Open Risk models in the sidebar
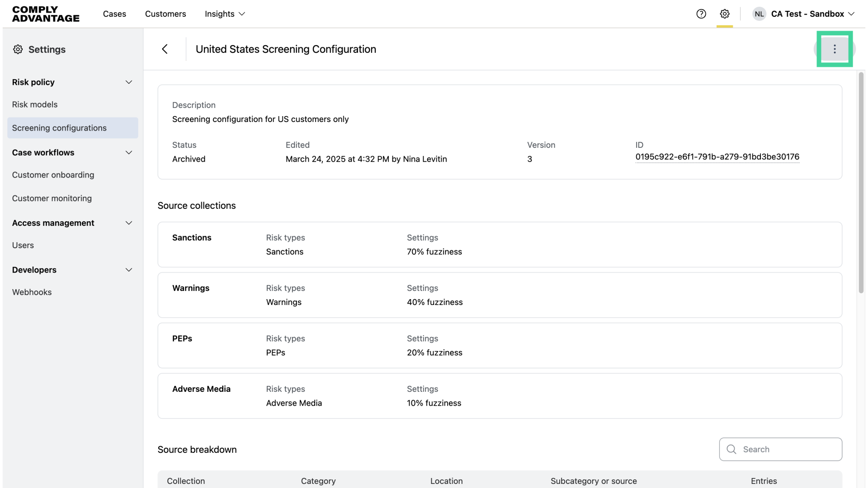The width and height of the screenshot is (868, 488). click(x=35, y=104)
